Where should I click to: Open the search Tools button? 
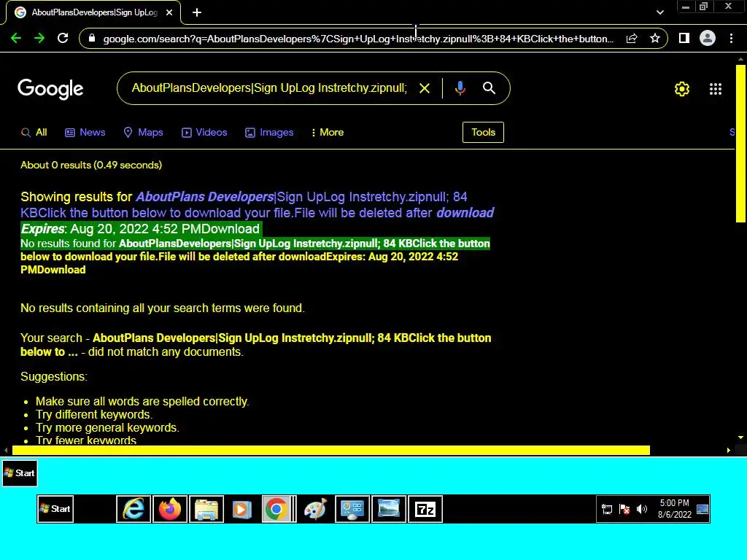[x=483, y=133]
